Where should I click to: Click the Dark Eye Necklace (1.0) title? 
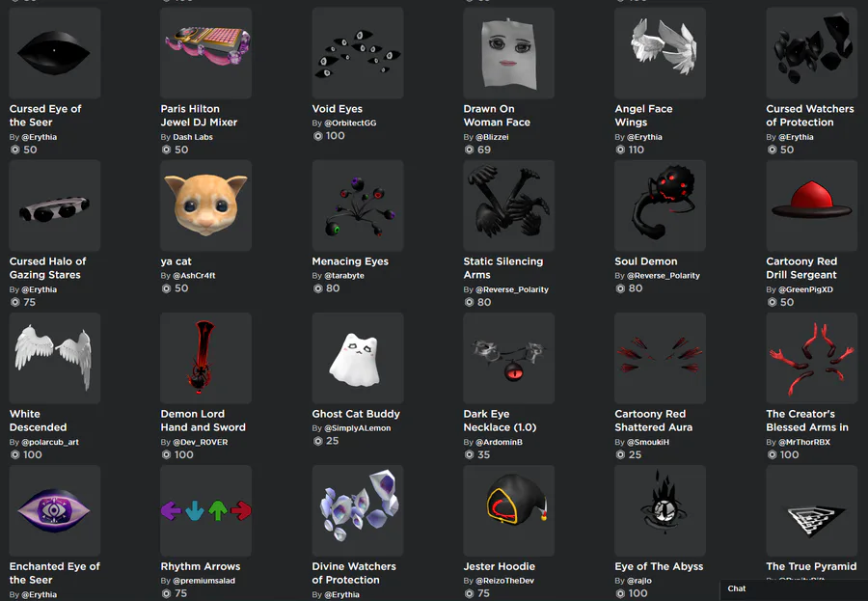500,421
